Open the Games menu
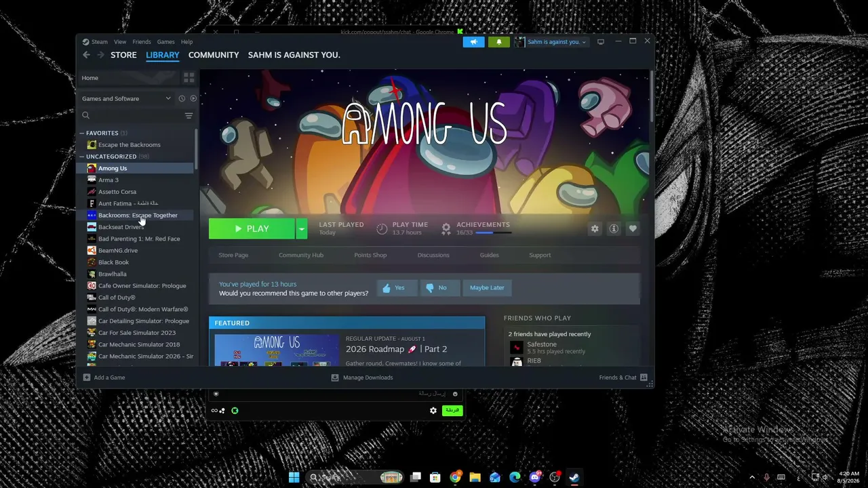 [166, 42]
